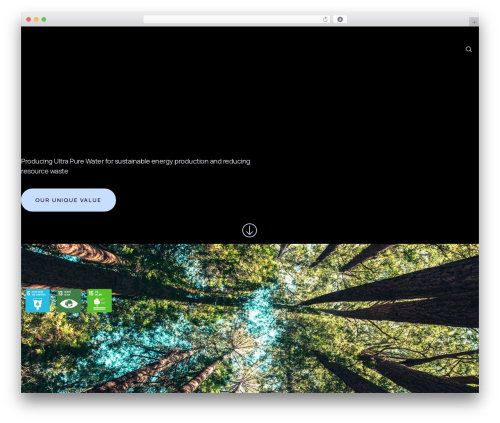Viewport: 500px width, 423px height.
Task: Open the light green SDG 15 tree icon
Action: coord(99,301)
